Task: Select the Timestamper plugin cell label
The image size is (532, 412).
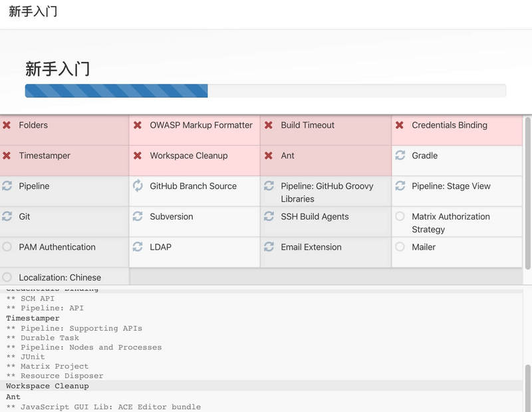Action: tap(45, 156)
